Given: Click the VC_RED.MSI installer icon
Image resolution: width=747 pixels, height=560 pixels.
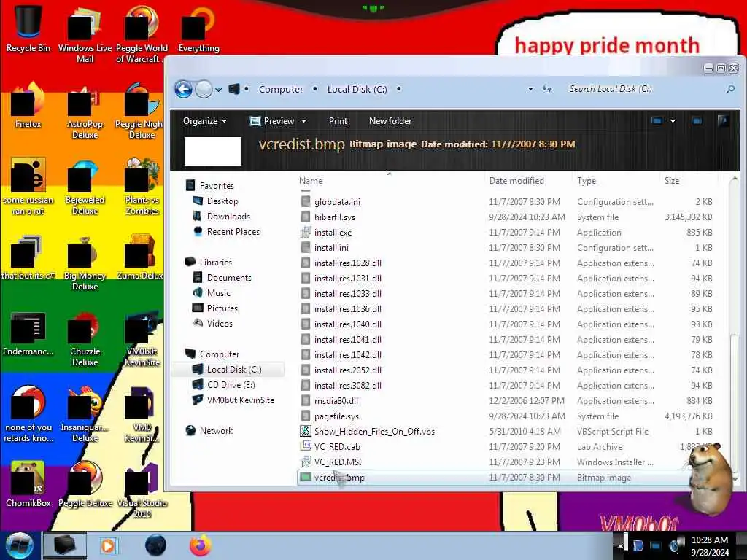Looking at the screenshot, I should (306, 462).
